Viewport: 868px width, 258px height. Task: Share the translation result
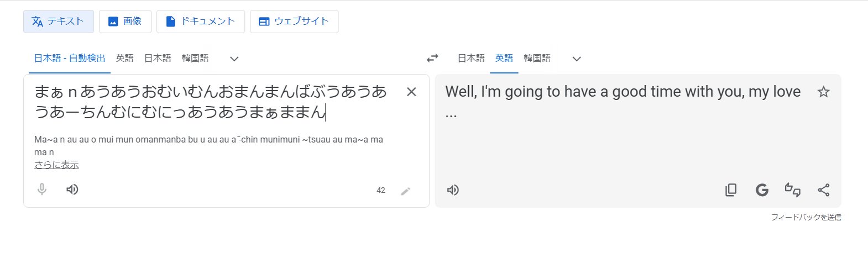[x=823, y=190]
